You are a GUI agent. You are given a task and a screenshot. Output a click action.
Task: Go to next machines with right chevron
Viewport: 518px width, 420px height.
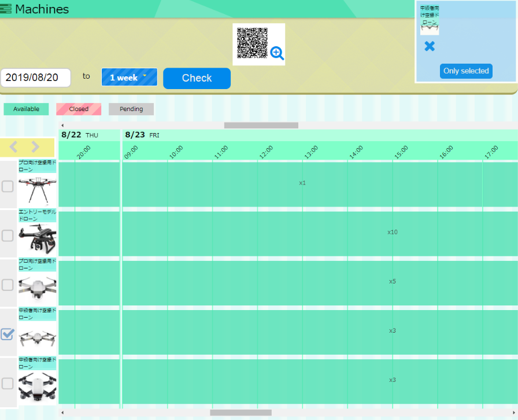tap(35, 147)
